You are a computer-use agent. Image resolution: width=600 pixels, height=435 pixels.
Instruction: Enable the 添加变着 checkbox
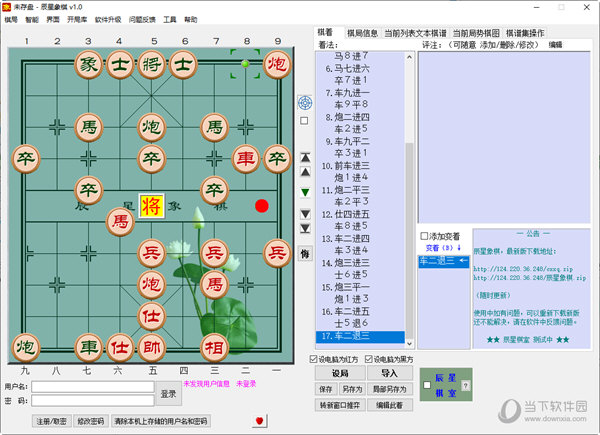(x=424, y=236)
